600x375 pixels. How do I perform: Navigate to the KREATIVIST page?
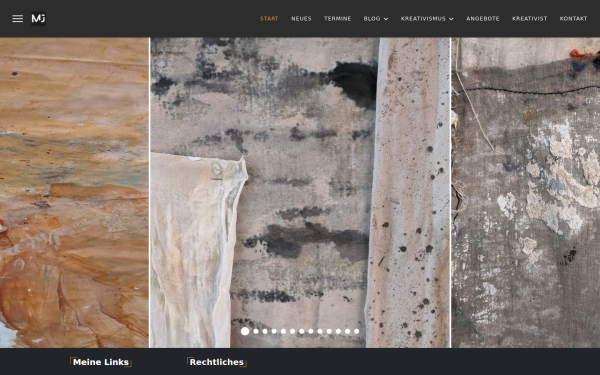point(530,19)
